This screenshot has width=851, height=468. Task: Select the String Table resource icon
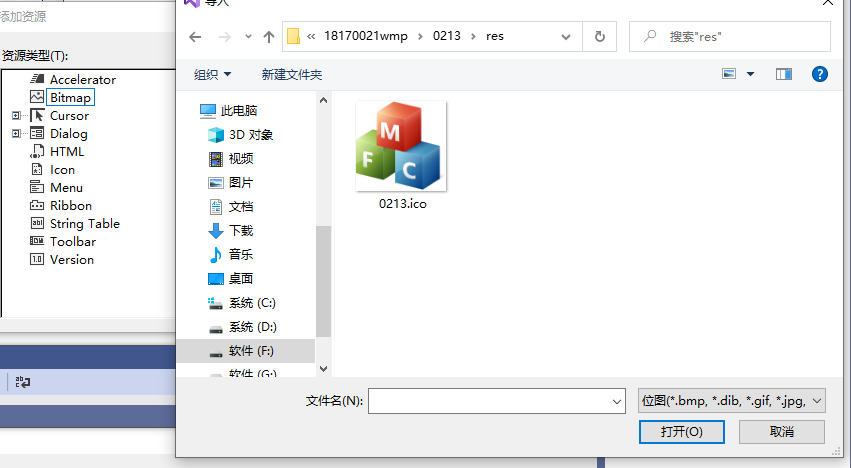pyautogui.click(x=37, y=223)
